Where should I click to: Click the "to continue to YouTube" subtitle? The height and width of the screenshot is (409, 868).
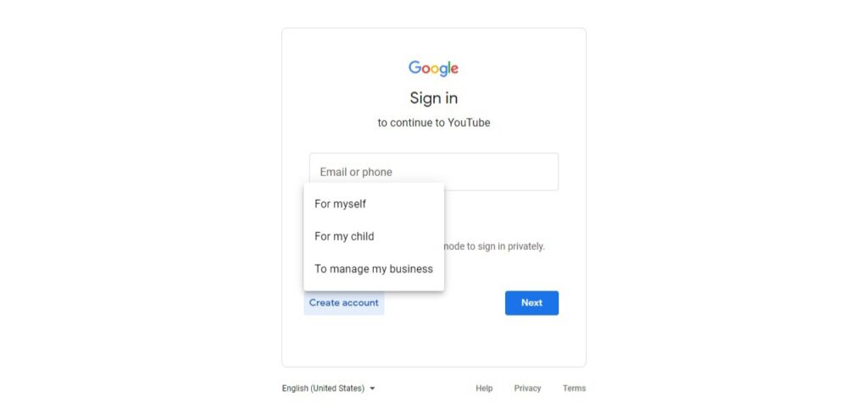coord(433,123)
